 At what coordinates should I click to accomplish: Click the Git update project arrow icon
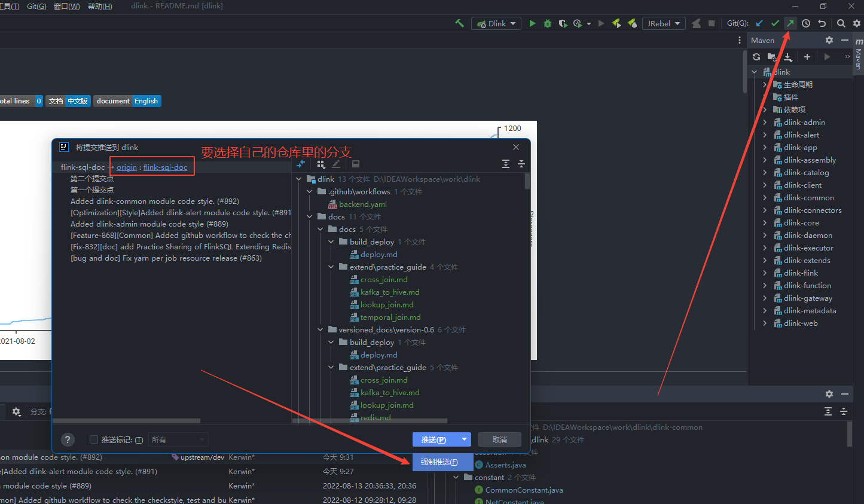pos(759,23)
